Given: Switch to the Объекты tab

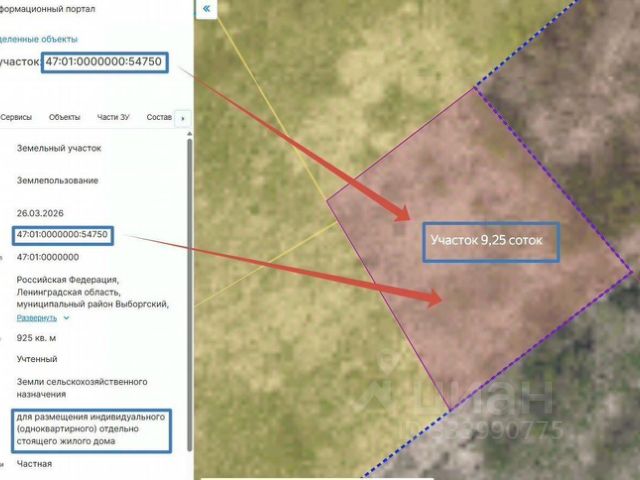Looking at the screenshot, I should [64, 117].
